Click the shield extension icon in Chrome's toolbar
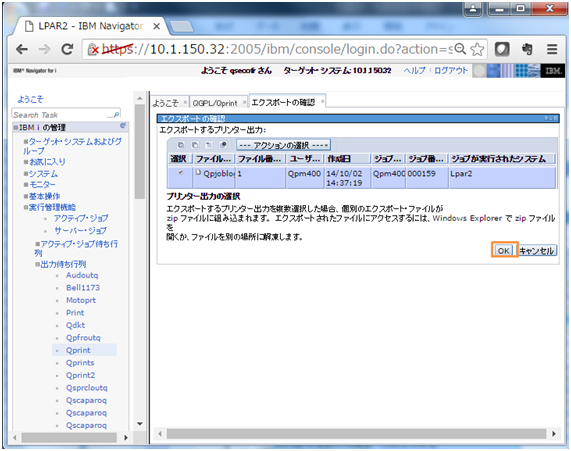The image size is (571, 451). [x=502, y=49]
